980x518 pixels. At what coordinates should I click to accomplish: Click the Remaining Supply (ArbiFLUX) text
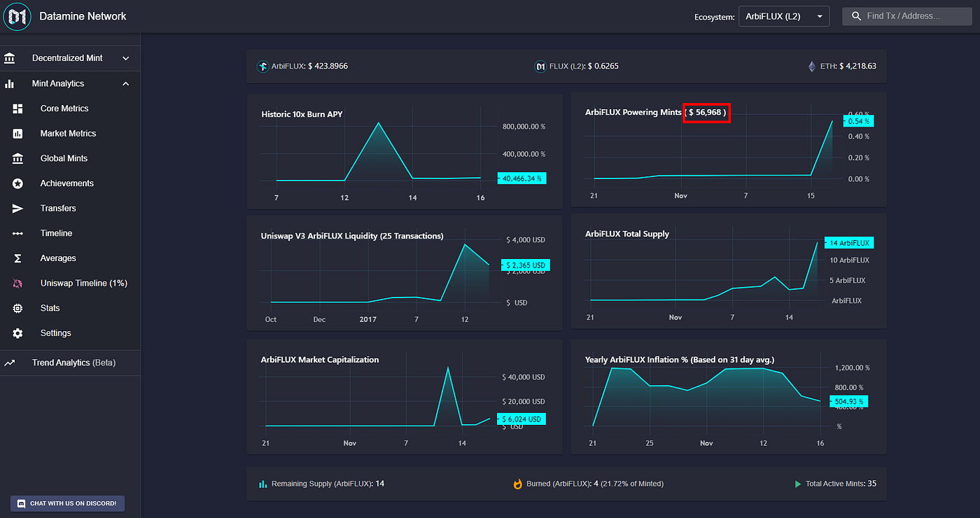[322, 484]
